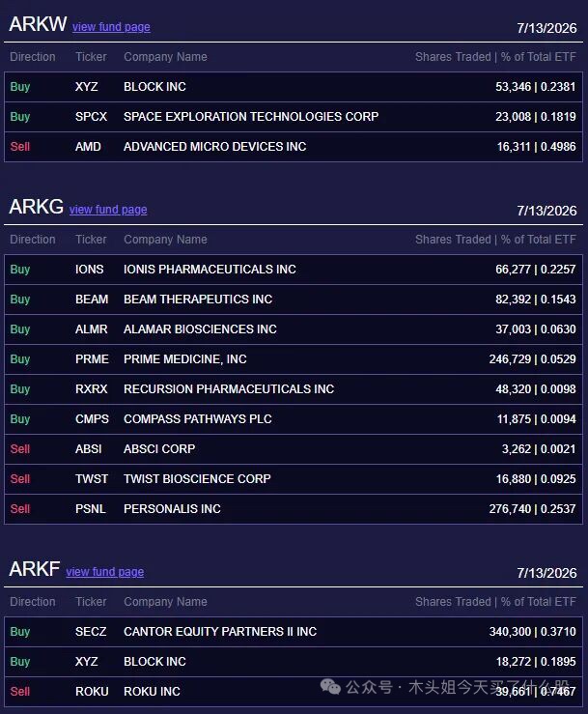This screenshot has height=714, width=588.
Task: Click the PSNL Personalis Inc row
Action: (294, 509)
